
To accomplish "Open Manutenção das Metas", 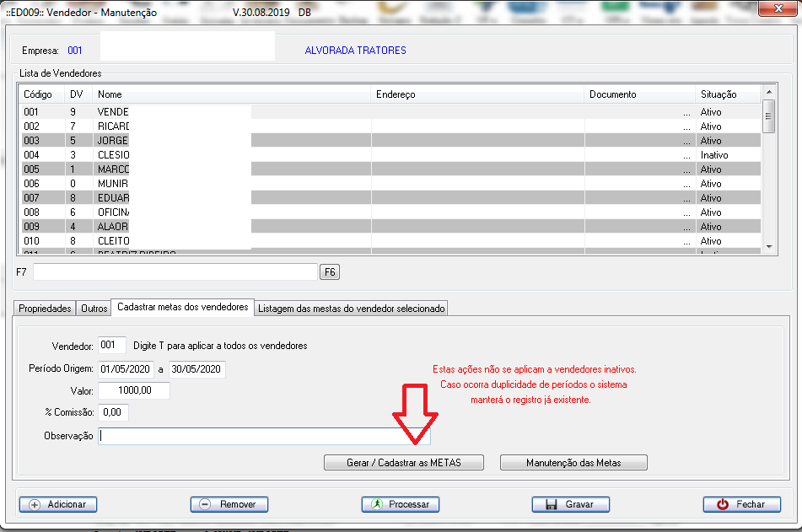I will click(x=573, y=463).
